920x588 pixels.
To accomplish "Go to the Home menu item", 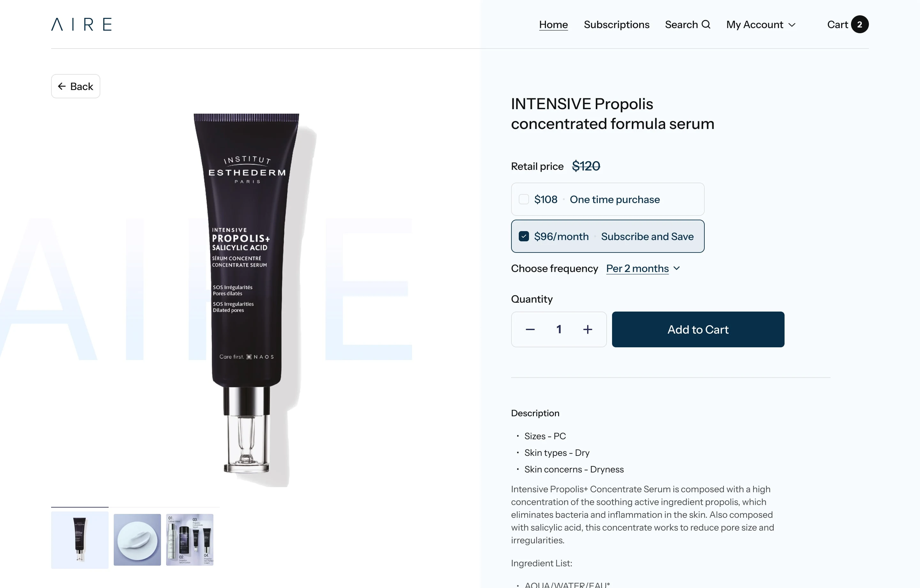I will [553, 25].
